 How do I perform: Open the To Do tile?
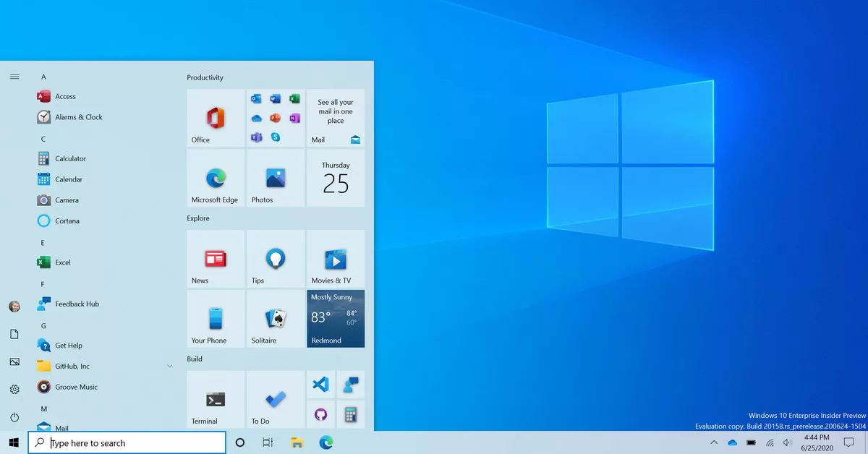pos(276,400)
